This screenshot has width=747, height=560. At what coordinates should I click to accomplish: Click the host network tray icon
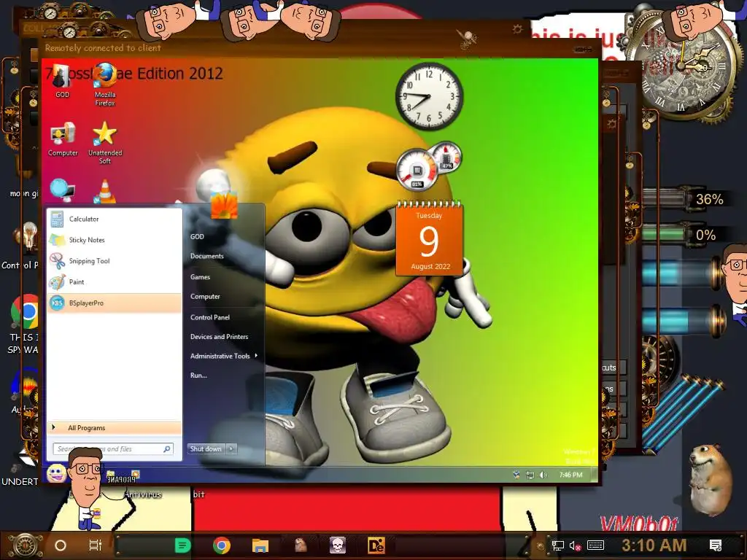(557, 546)
